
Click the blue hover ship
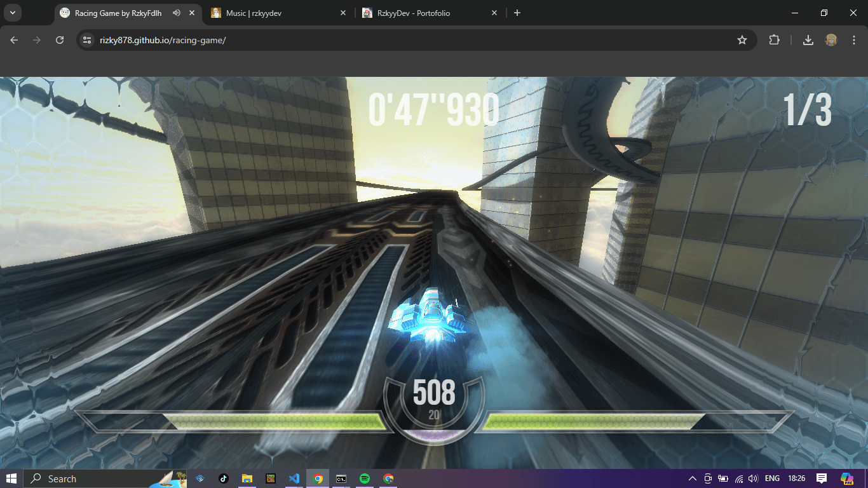pos(431,316)
